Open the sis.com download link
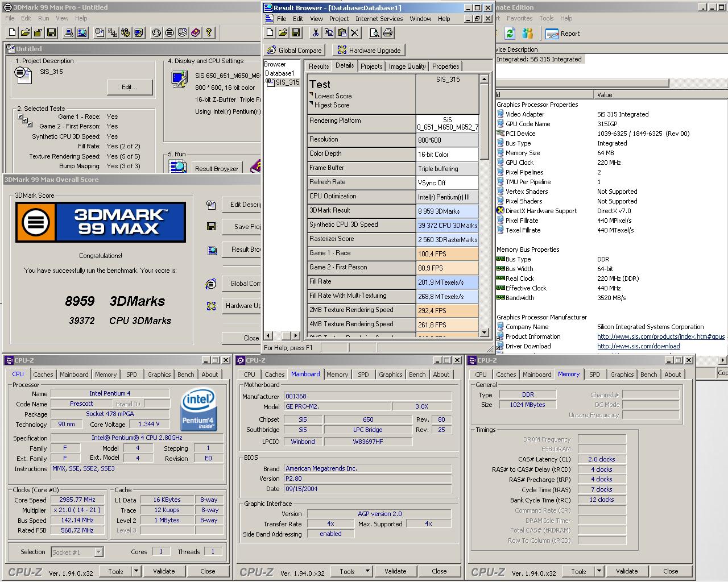This screenshot has width=728, height=582. coord(638,346)
